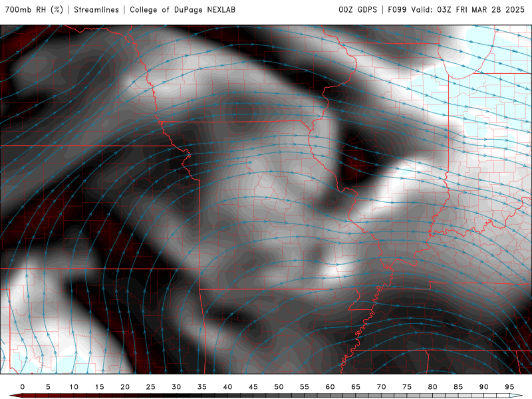Click the 55 label on the RH scale

[305, 387]
